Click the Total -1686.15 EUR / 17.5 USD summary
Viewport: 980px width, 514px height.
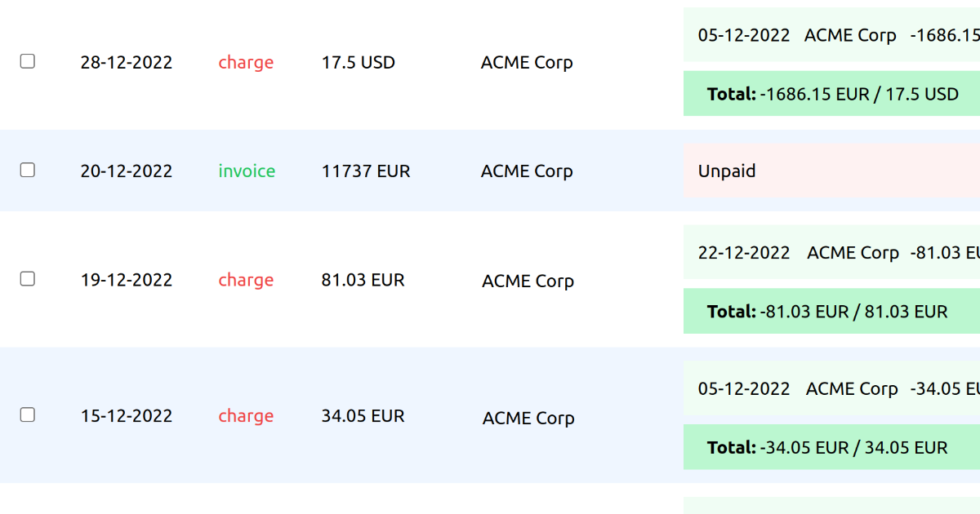833,94
